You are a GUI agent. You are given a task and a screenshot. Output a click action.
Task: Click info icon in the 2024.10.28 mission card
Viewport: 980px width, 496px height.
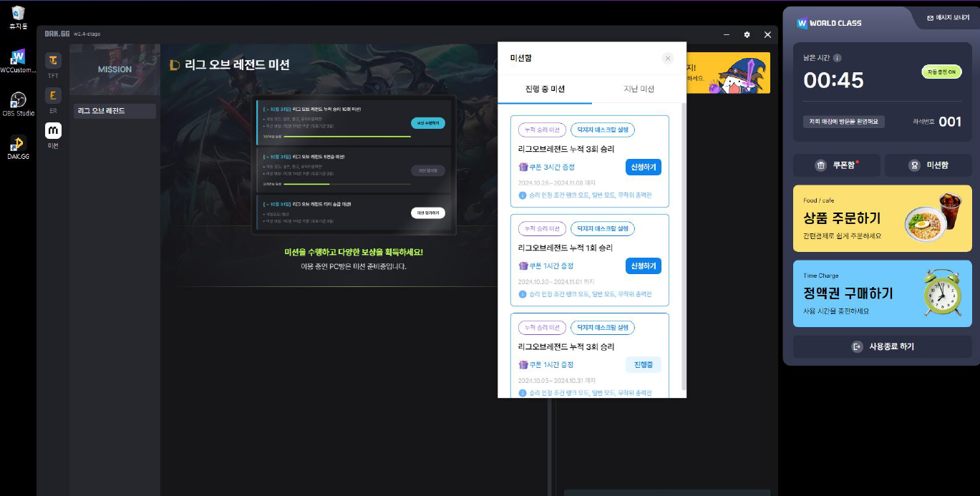point(523,195)
